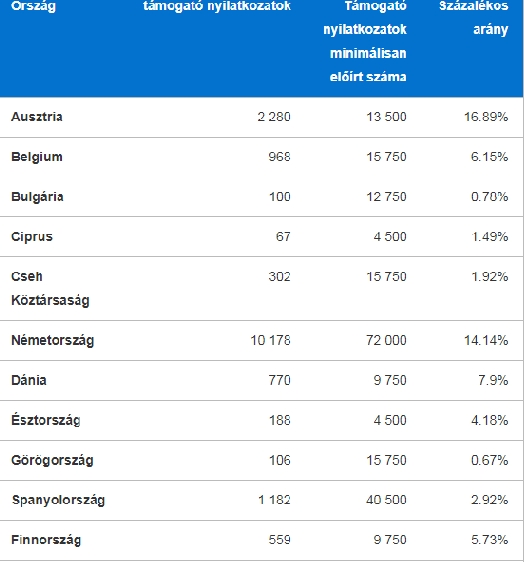
Task: Click the Ciprus country name
Action: tap(32, 237)
